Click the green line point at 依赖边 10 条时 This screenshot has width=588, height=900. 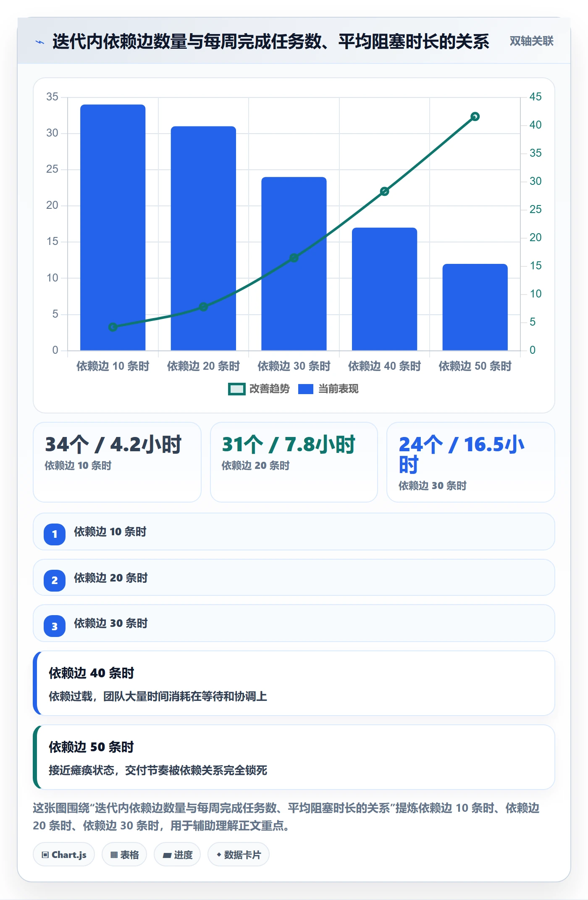coord(113,327)
